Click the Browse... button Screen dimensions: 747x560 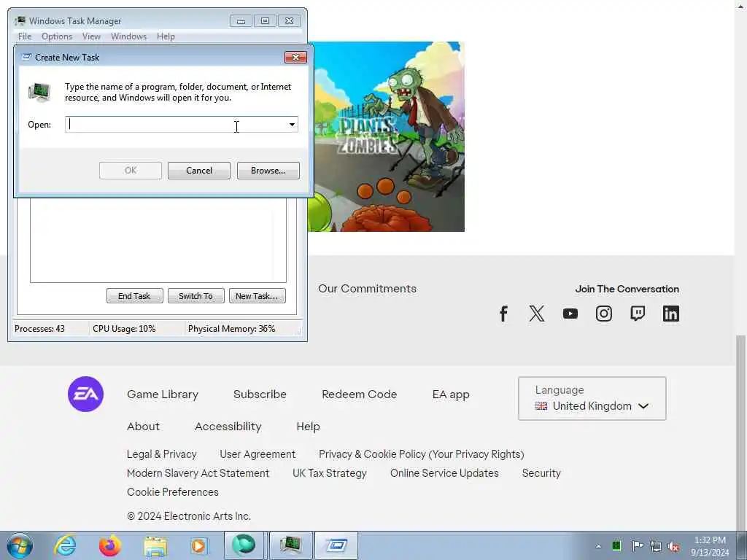click(268, 171)
